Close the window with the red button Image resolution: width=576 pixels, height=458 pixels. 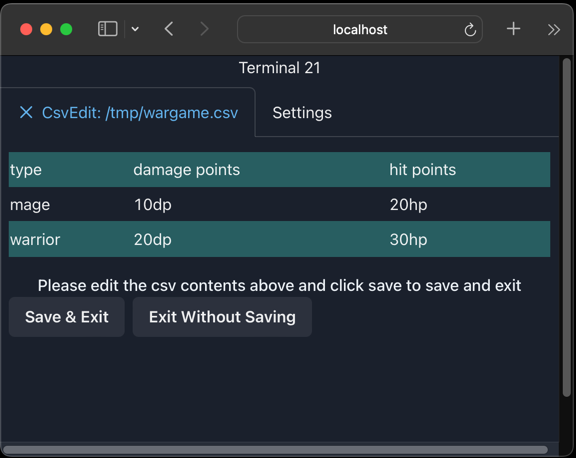pyautogui.click(x=26, y=29)
